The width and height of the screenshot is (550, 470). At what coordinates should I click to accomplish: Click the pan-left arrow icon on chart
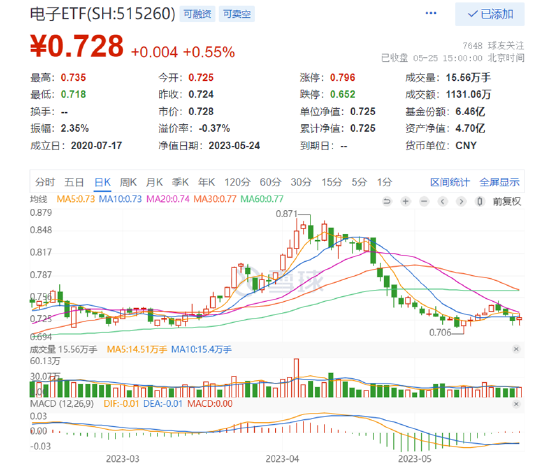tap(443, 201)
